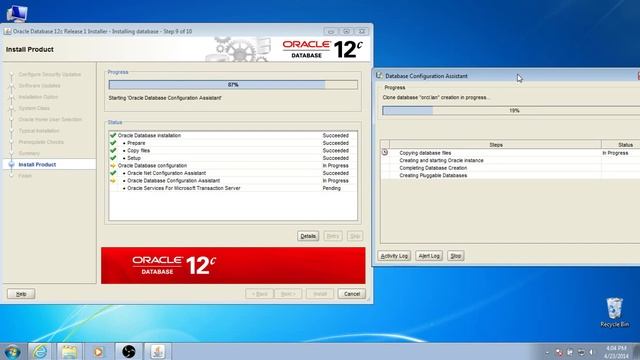Cancel the Oracle installation
Image resolution: width=640 pixels, height=360 pixels.
(351, 294)
